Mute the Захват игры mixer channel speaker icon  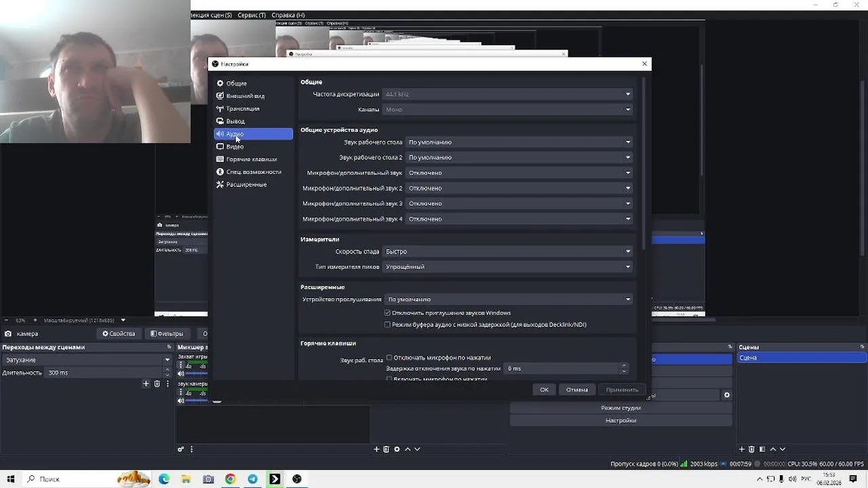tap(180, 373)
